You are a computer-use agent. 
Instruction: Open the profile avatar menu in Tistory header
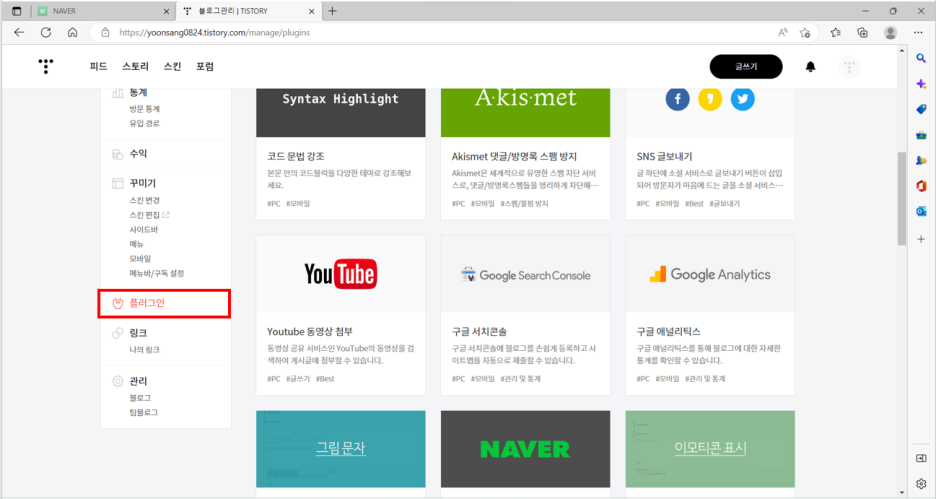[x=849, y=66]
